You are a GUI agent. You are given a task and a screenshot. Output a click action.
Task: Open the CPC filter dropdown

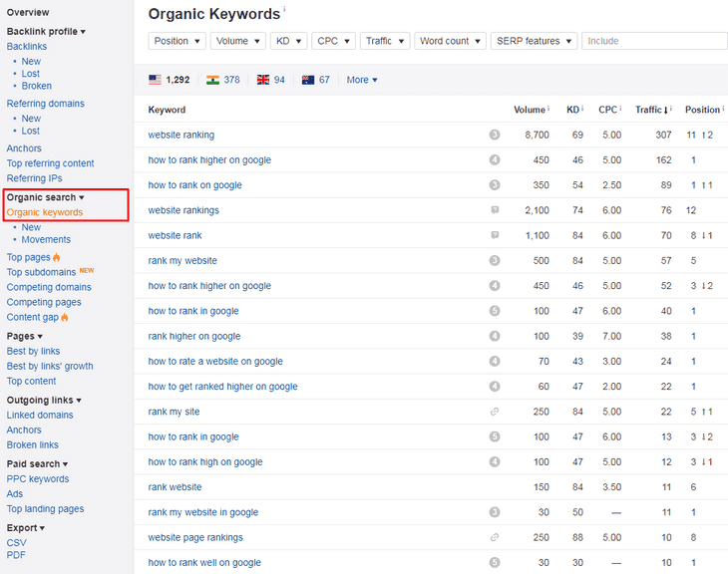(x=333, y=41)
